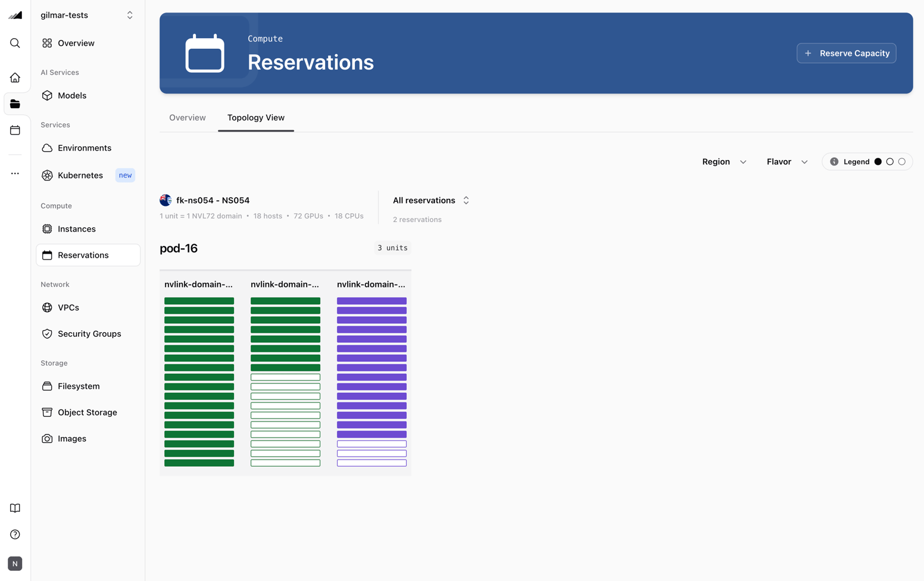Click the Overview grid icon in sidebar
The height and width of the screenshot is (581, 924).
pos(47,43)
